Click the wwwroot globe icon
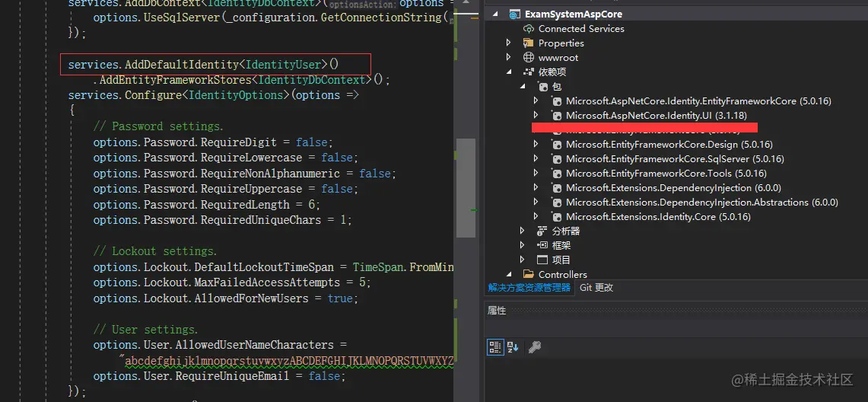This screenshot has height=402, width=868. [528, 58]
